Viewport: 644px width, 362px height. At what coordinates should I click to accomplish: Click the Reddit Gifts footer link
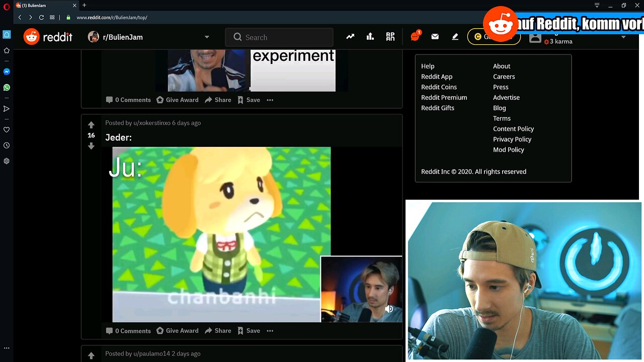[x=438, y=108]
